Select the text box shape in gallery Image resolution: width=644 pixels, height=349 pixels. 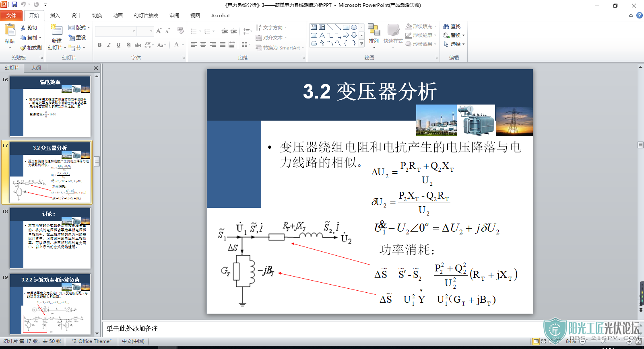[314, 27]
